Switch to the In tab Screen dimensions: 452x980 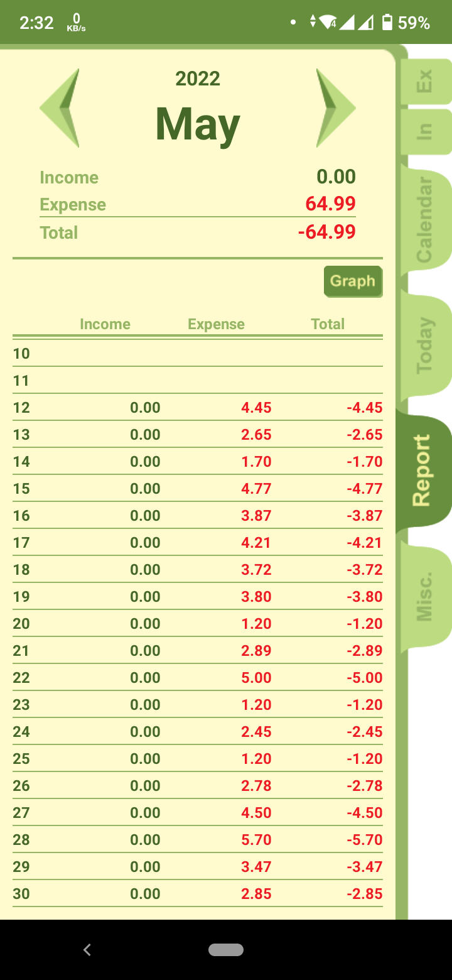(x=425, y=131)
